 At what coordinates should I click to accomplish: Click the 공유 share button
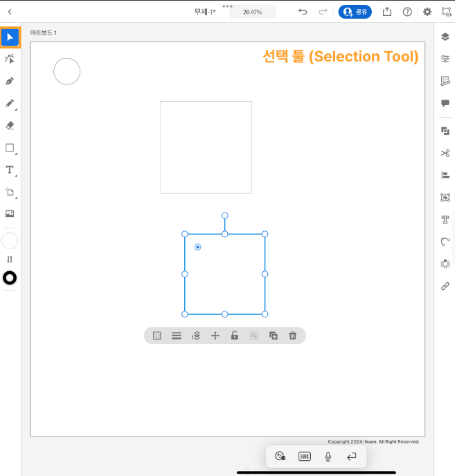(x=355, y=12)
